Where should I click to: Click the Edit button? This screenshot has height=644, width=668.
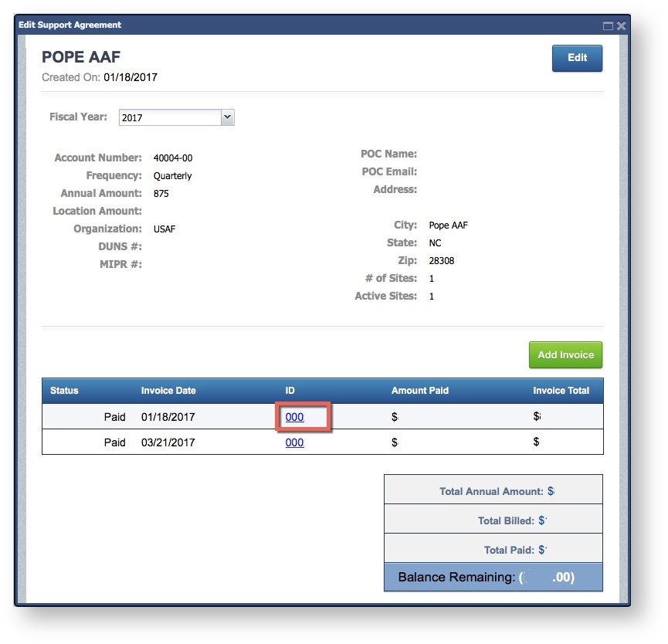coord(577,59)
